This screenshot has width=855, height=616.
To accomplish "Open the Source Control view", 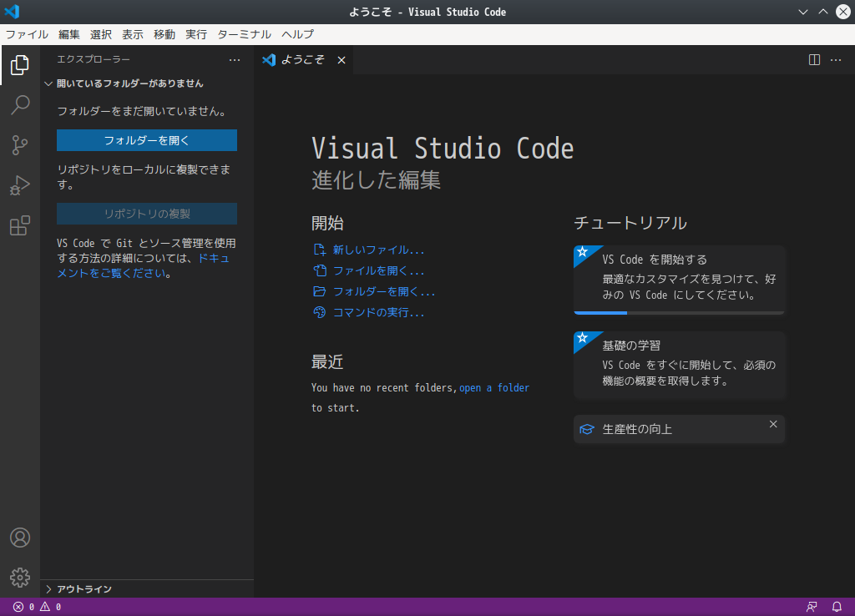I will point(20,145).
